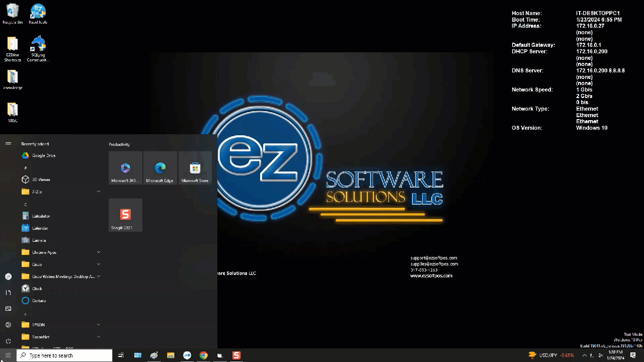Select the EZDine Shortcuts desktop folder

(13, 49)
